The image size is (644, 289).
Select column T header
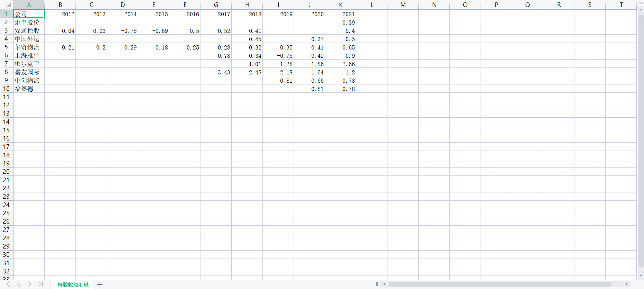click(621, 5)
